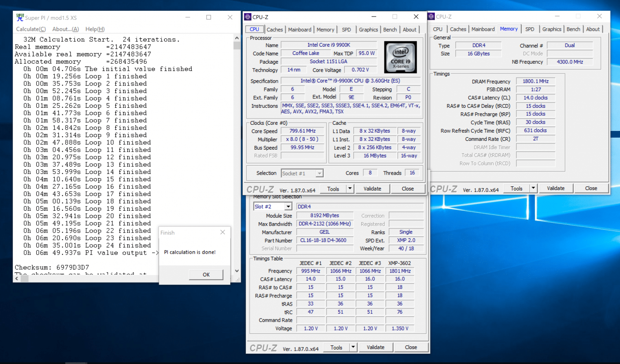Viewport: 620px width, 364px height.
Task: Click the CPU-Z icon in right window title
Action: 431,17
